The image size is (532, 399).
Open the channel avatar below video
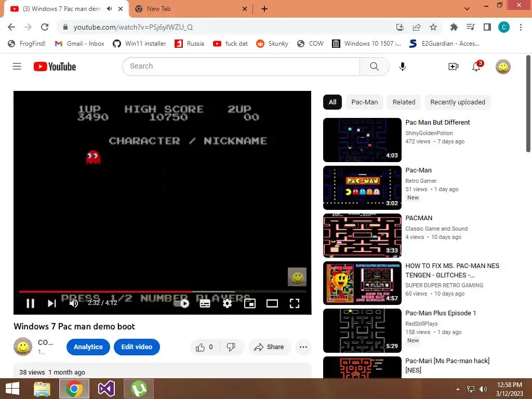click(x=23, y=347)
